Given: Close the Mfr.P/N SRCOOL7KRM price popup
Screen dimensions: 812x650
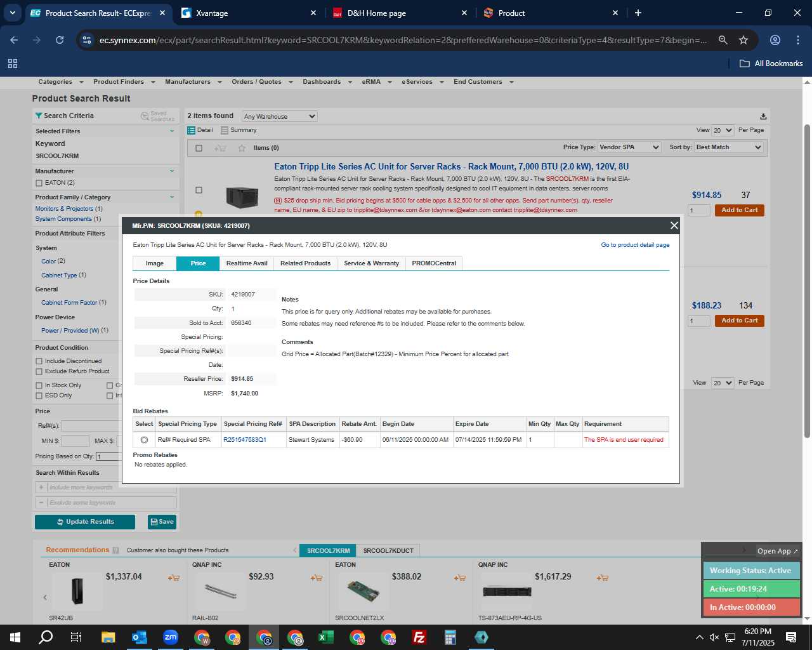Looking at the screenshot, I should tap(674, 225).
